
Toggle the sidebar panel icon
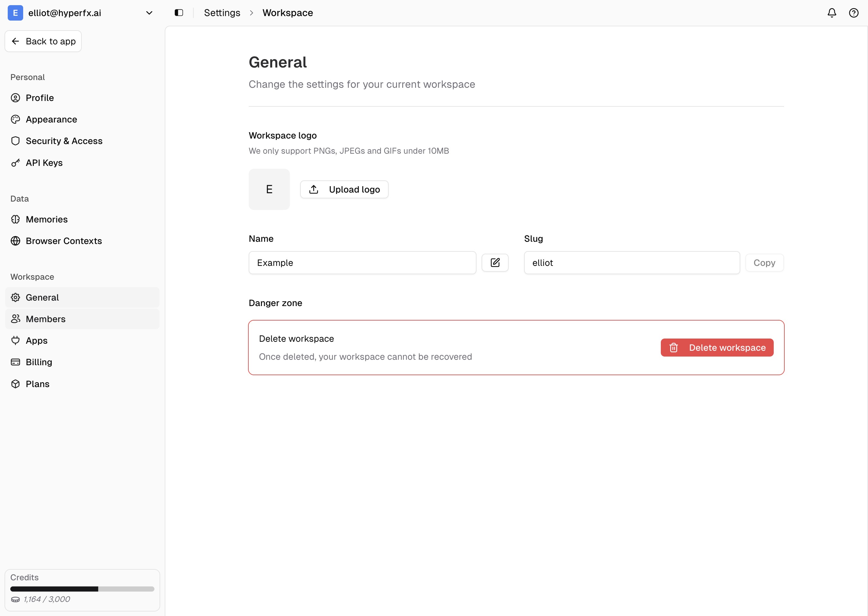[x=178, y=13]
